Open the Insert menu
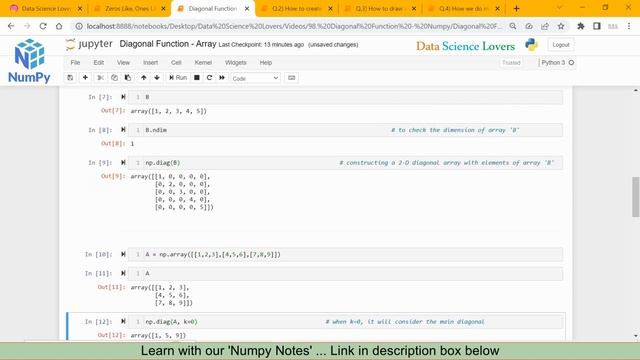The image size is (640, 360). (x=150, y=62)
